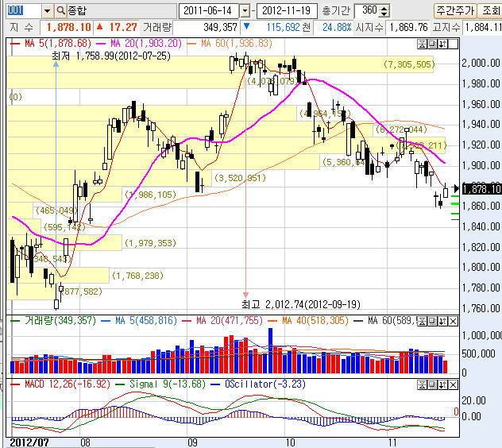The height and width of the screenshot is (448, 502).
Task: Click the blue down-triangle icon next to 115,692
Action: 246,26
